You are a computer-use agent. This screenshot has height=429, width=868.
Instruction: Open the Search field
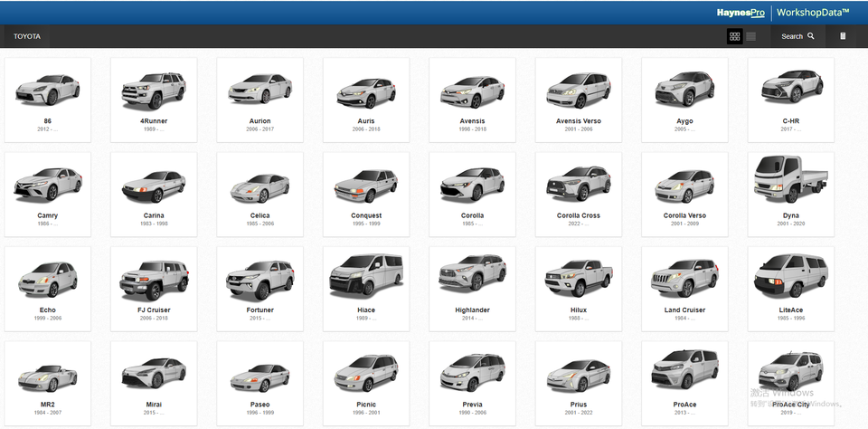pos(797,36)
